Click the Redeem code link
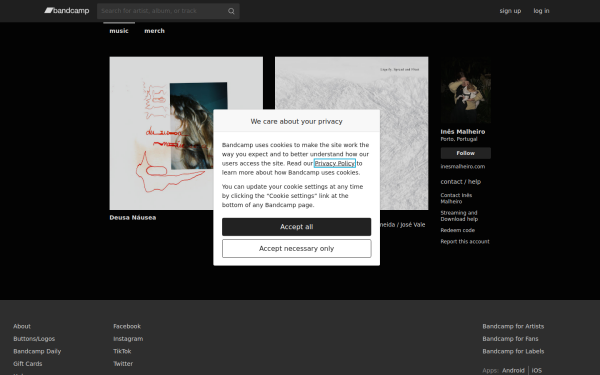 coord(458,230)
